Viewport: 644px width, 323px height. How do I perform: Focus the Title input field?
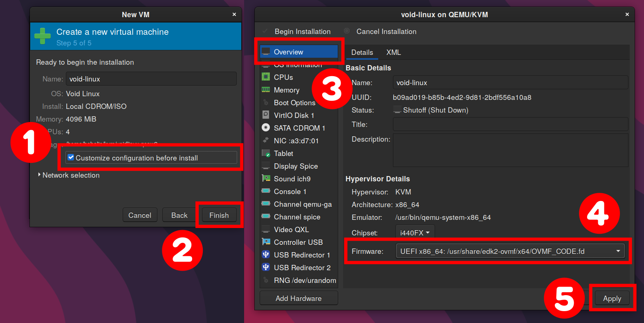tap(510, 124)
